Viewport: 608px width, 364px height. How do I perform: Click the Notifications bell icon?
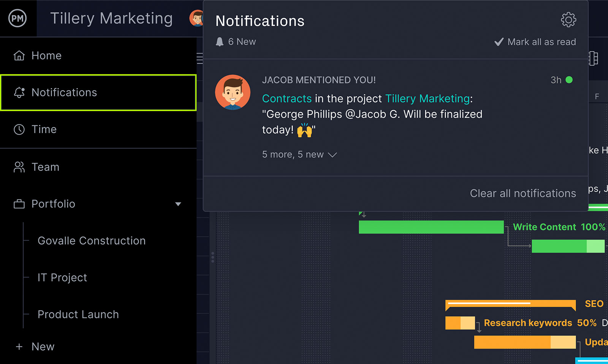click(19, 92)
